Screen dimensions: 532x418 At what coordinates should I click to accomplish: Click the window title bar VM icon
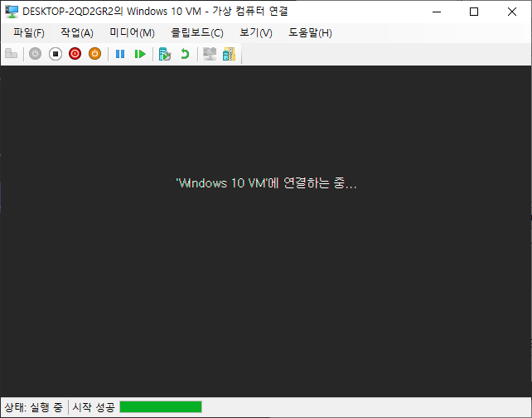12,12
